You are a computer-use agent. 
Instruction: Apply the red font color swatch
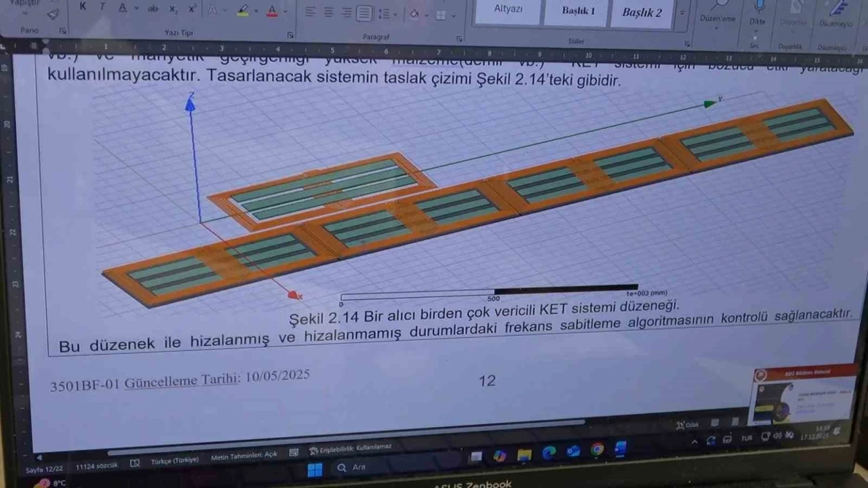coord(272,12)
